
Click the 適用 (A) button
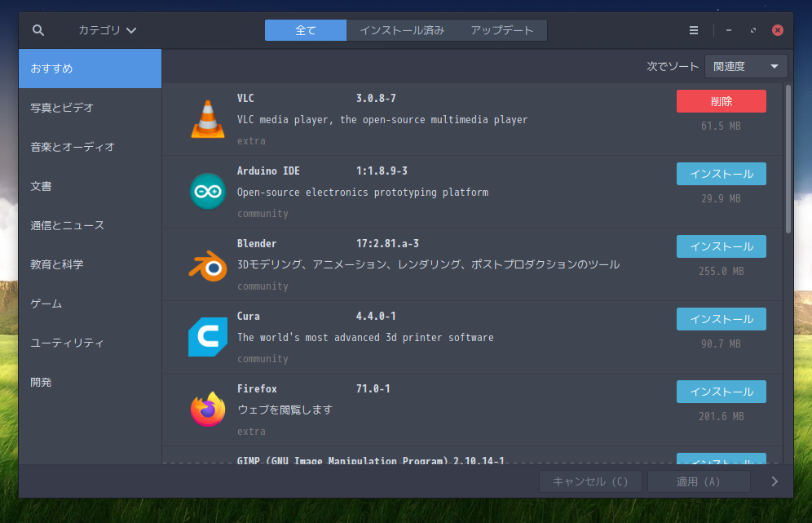[x=699, y=481]
